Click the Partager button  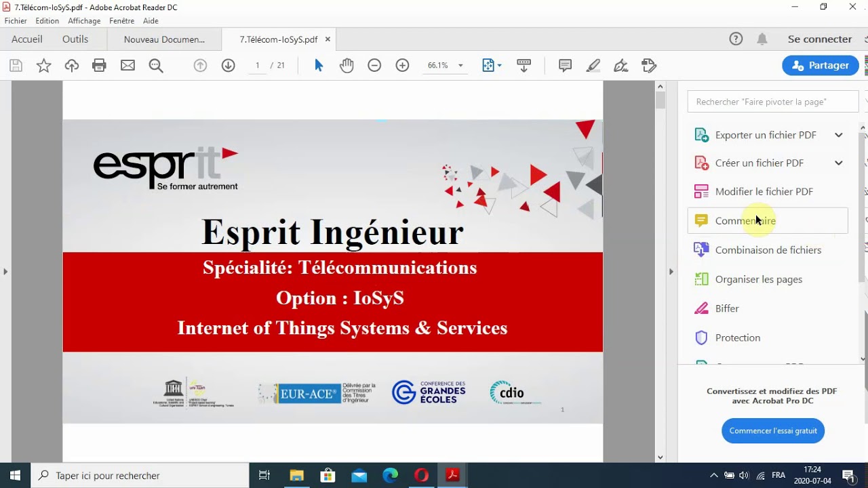pos(821,65)
